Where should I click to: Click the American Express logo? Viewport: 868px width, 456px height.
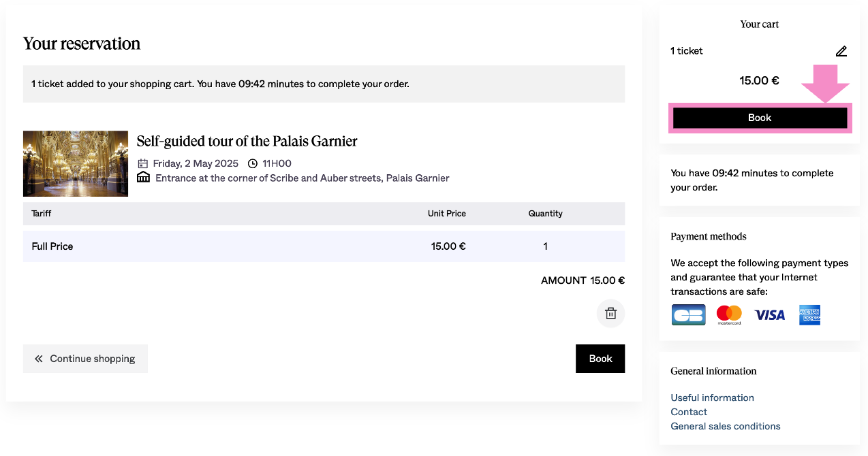[x=810, y=315]
